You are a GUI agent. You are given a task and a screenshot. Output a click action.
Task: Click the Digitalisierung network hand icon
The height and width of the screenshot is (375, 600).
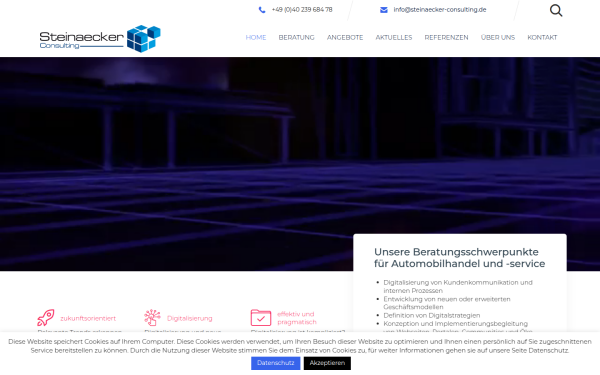(x=152, y=318)
